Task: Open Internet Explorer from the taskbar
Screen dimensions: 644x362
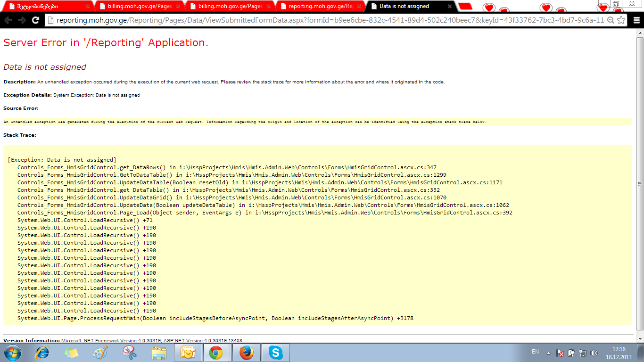Action: coord(43,353)
